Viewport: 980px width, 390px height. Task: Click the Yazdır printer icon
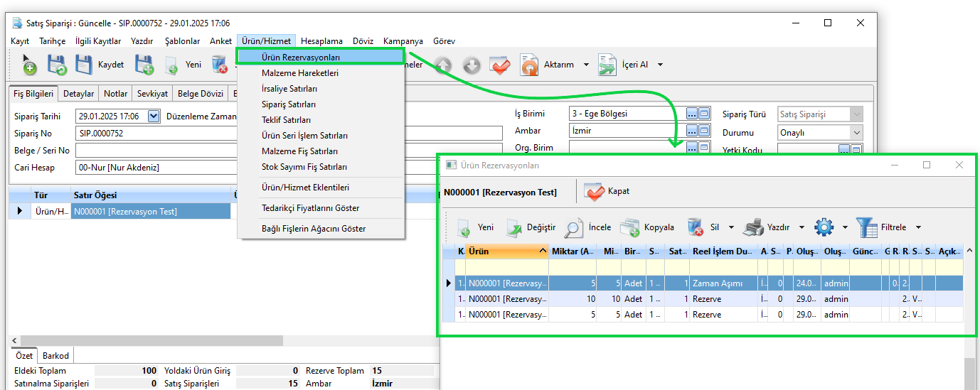[x=753, y=227]
